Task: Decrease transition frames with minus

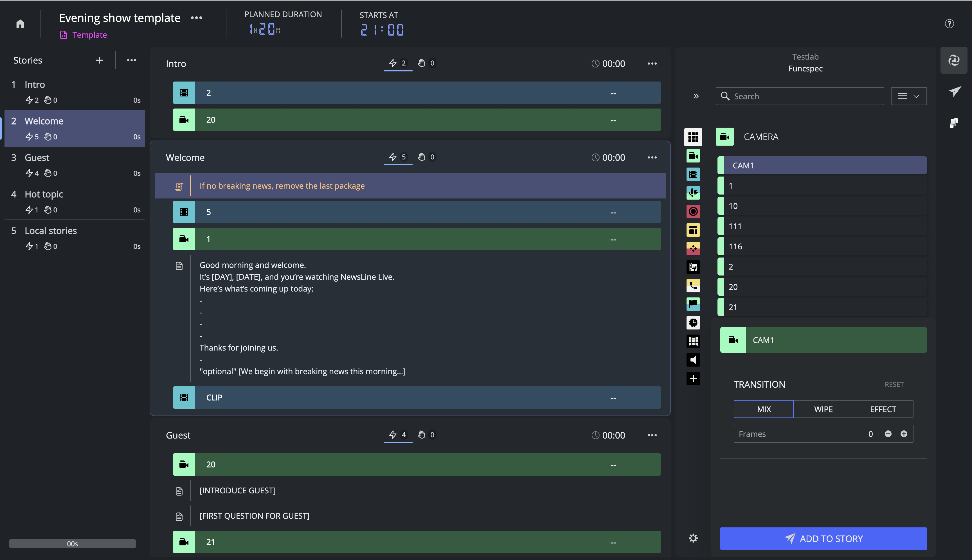Action: (x=888, y=434)
